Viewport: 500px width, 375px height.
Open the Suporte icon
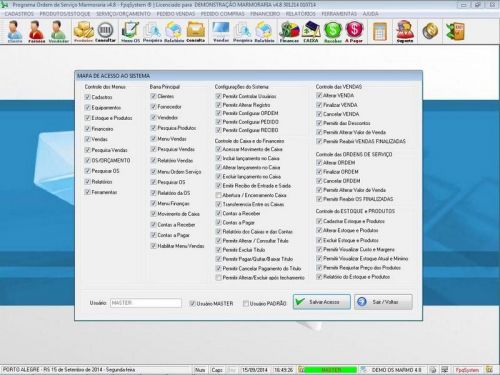[x=405, y=32]
